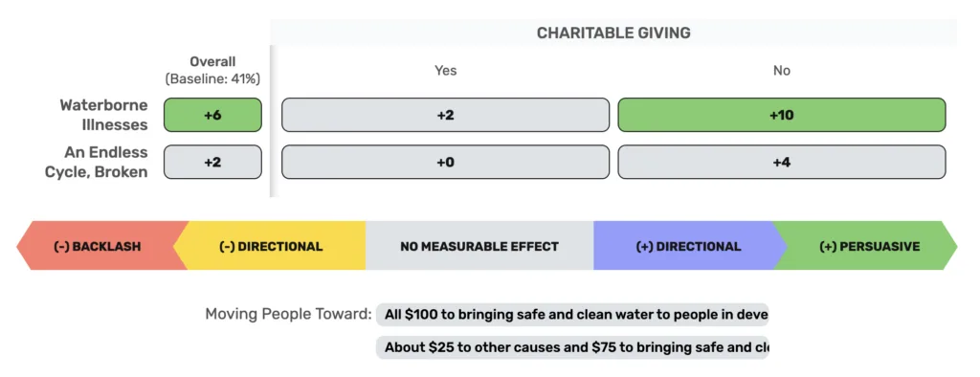Image resolution: width=980 pixels, height=377 pixels.
Task: Click the An Endless Cycle, Broken label
Action: (x=97, y=162)
